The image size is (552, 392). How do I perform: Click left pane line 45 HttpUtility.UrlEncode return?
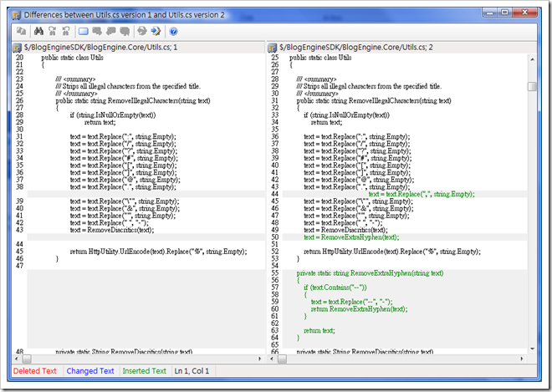pos(158,252)
